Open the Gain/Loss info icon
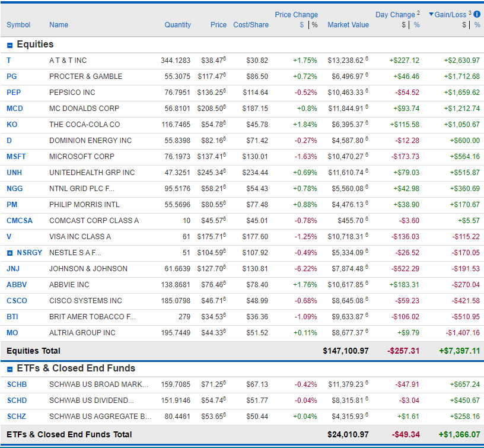 point(477,14)
